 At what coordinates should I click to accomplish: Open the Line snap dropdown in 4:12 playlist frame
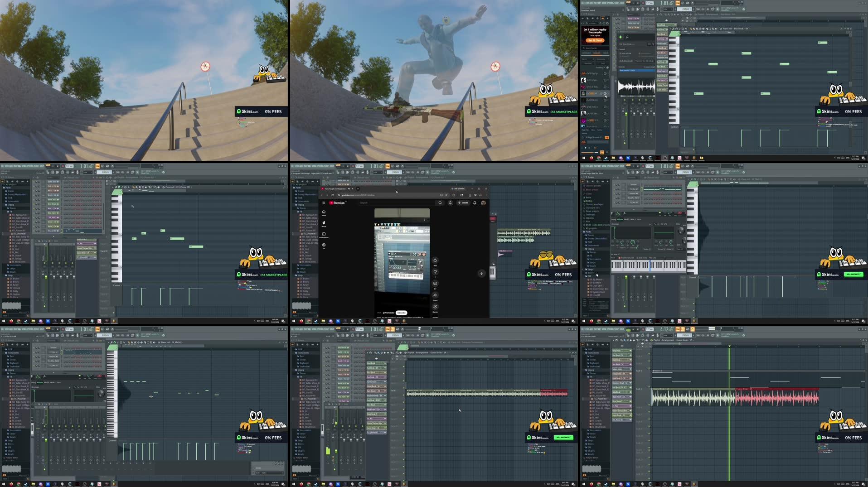[668, 335]
